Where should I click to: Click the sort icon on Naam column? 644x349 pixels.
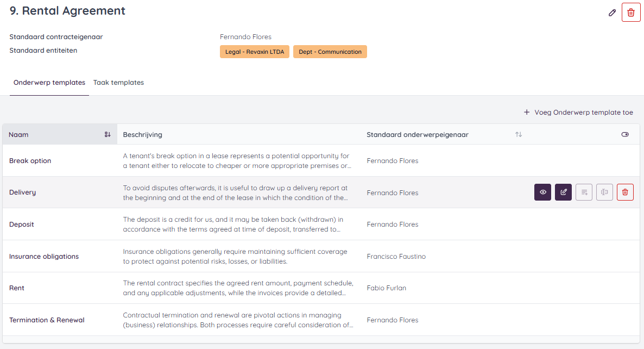coord(107,134)
